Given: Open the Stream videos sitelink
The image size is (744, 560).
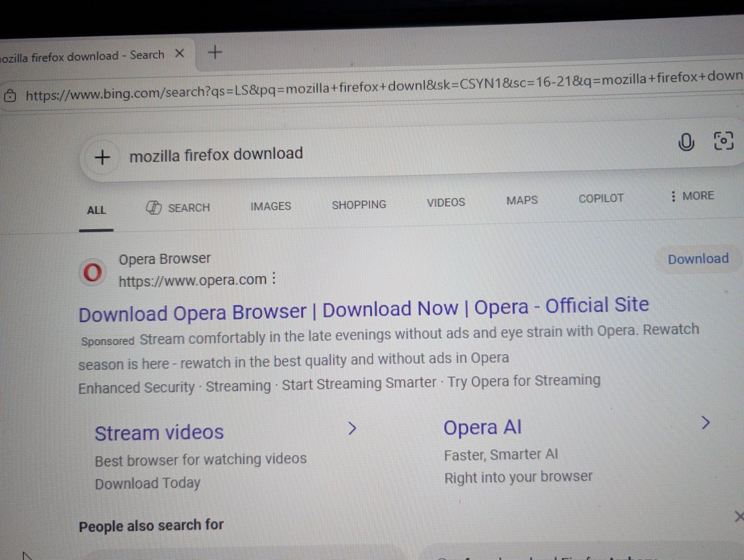Looking at the screenshot, I should coord(159,432).
